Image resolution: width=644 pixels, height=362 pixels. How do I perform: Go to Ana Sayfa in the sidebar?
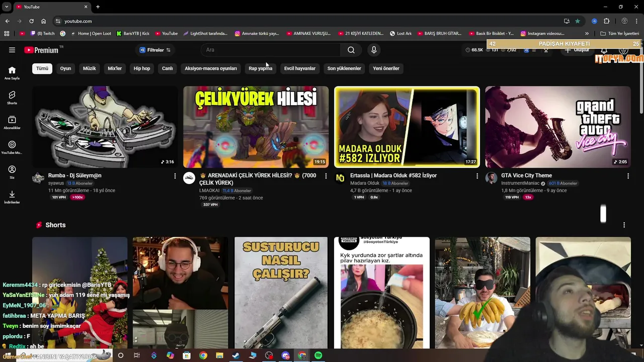(x=12, y=73)
